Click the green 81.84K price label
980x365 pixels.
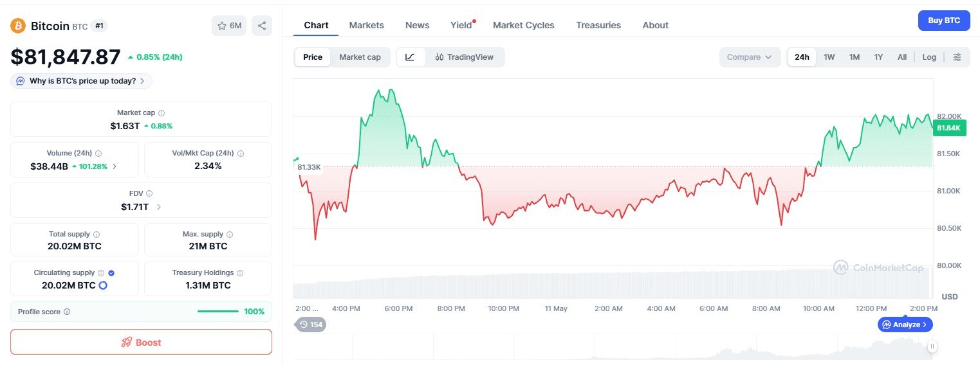(948, 128)
